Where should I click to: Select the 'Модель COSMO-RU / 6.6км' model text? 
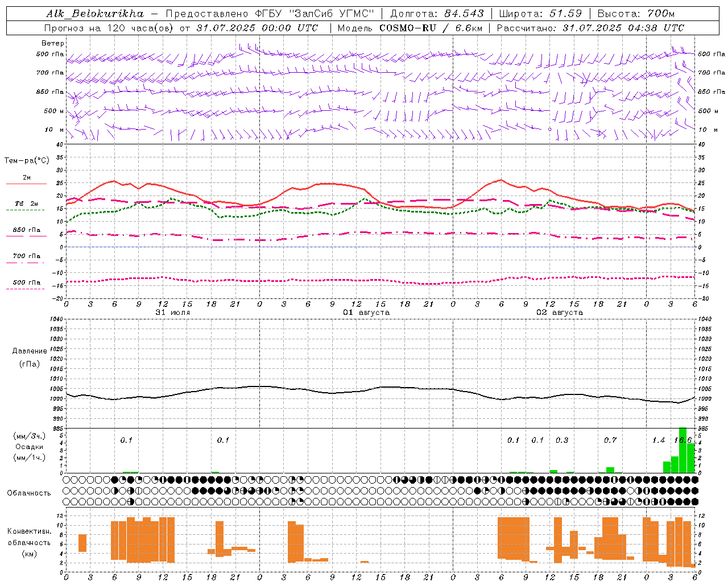tap(410, 27)
